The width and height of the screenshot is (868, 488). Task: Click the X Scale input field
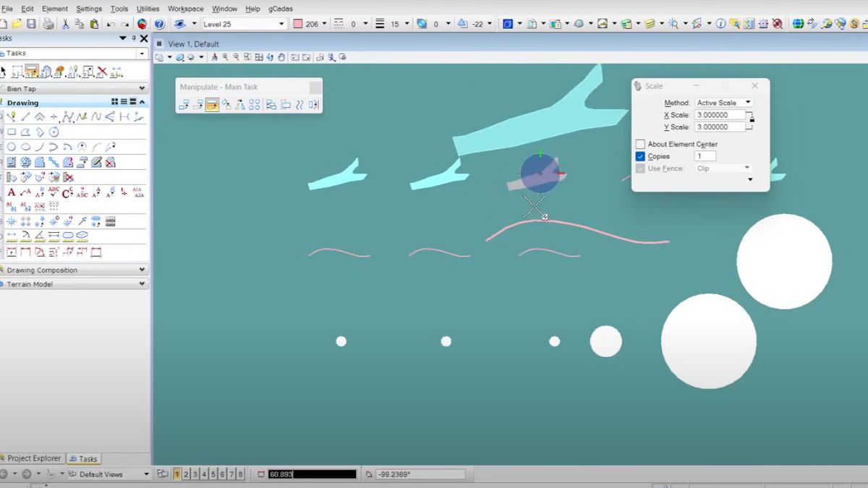(720, 115)
